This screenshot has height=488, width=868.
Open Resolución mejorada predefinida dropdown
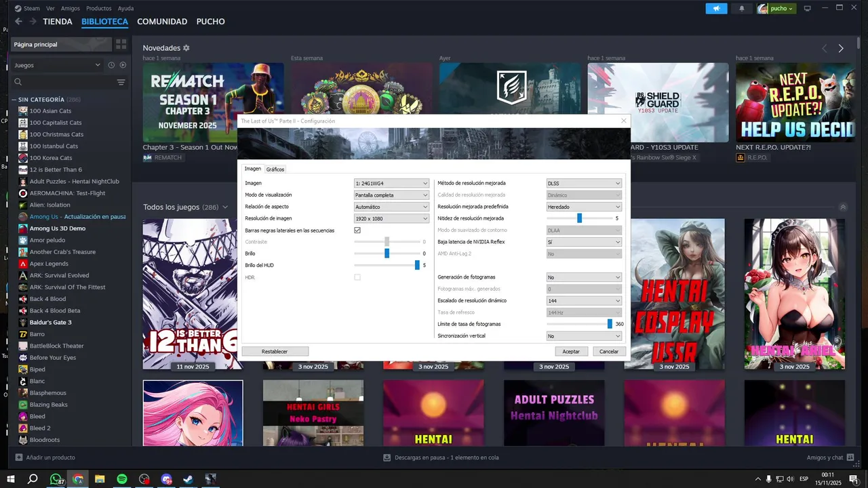pos(584,207)
